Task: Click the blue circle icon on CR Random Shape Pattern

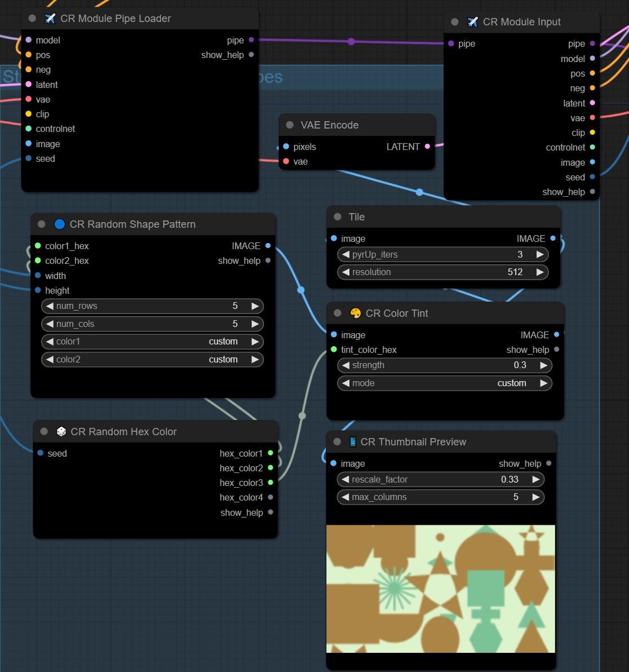Action: pos(60,224)
